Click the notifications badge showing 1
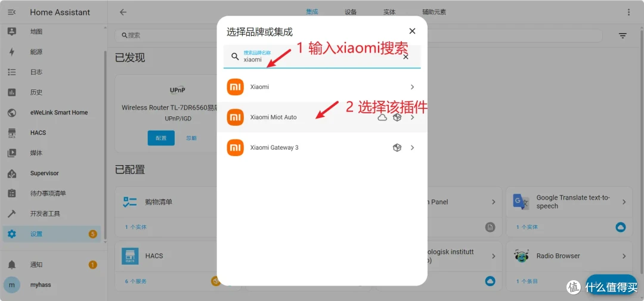 click(93, 265)
